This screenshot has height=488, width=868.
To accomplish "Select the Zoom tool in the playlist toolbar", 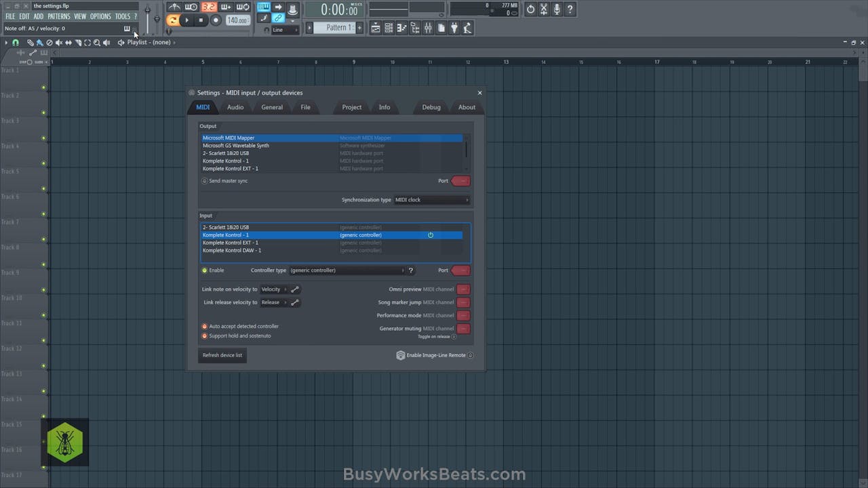I will 96,42.
